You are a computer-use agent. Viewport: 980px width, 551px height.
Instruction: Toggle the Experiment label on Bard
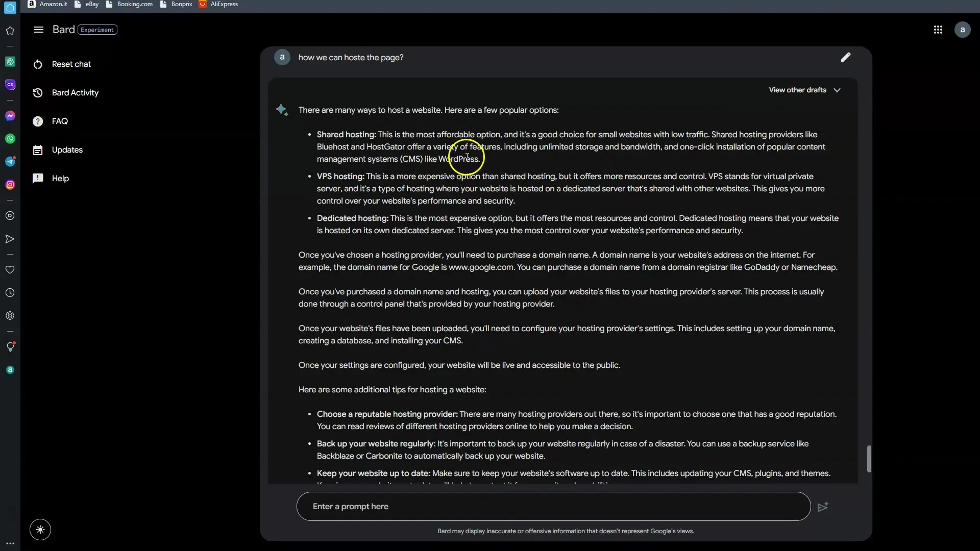coord(97,29)
